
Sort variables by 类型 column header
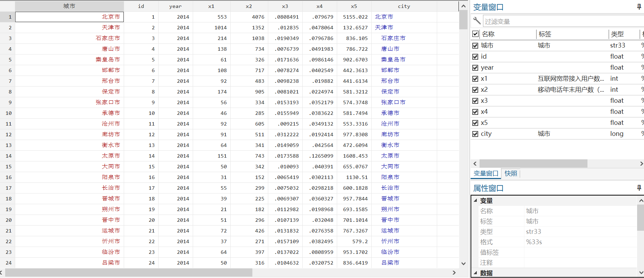click(617, 34)
